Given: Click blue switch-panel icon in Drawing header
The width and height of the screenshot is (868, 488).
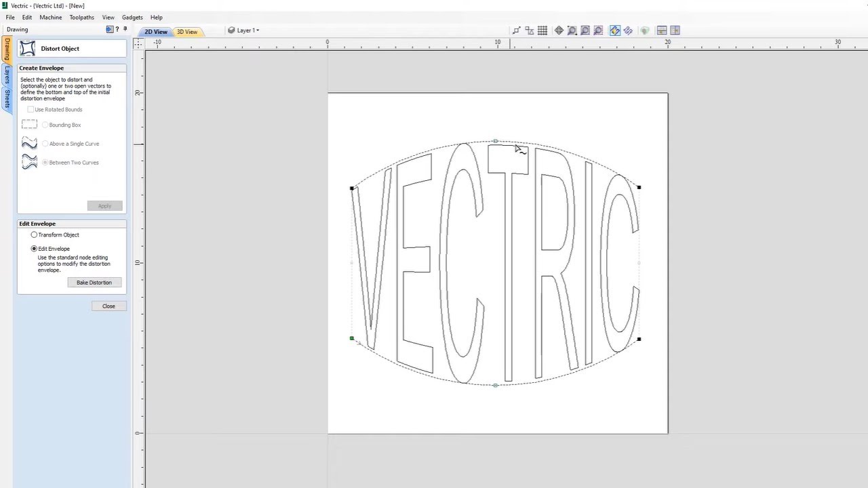Looking at the screenshot, I should (x=110, y=29).
